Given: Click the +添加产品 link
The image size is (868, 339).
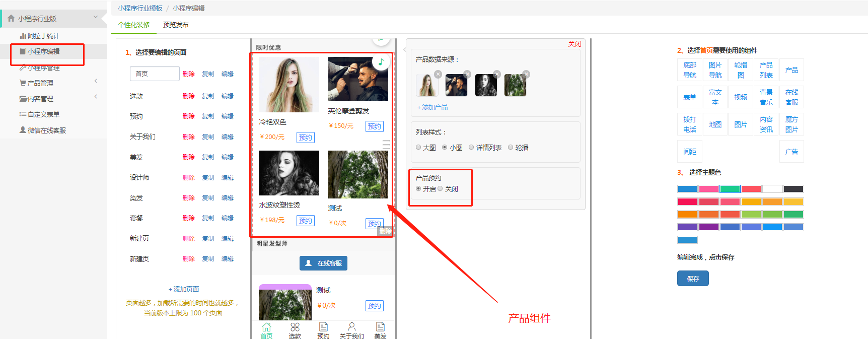Looking at the screenshot, I should 432,107.
